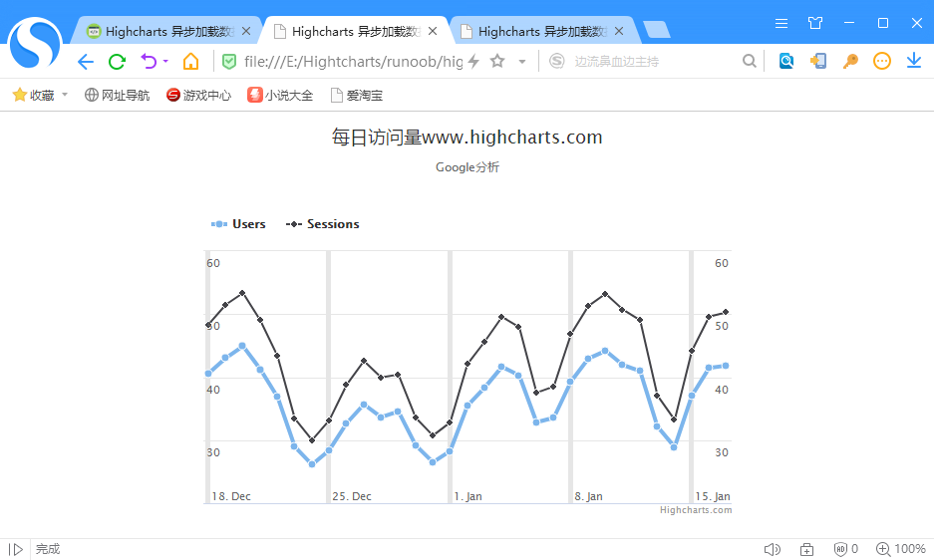Open the orange key password manager icon
Image resolution: width=934 pixels, height=560 pixels.
(x=850, y=61)
